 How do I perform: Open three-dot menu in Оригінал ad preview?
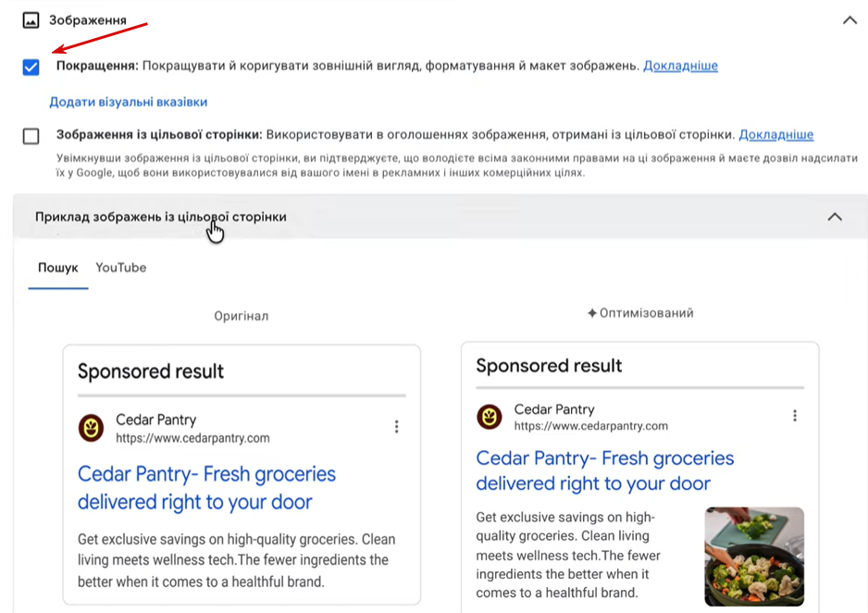point(396,427)
